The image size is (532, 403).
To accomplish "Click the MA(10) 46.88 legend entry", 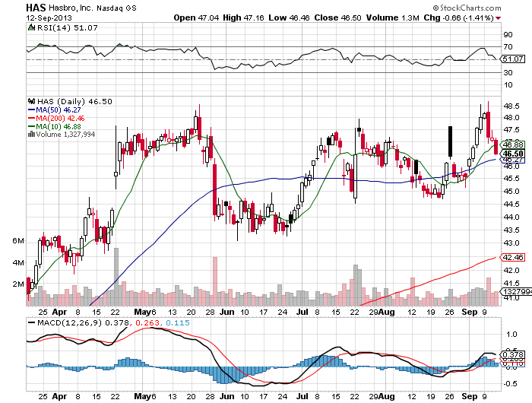I will 59,126.
